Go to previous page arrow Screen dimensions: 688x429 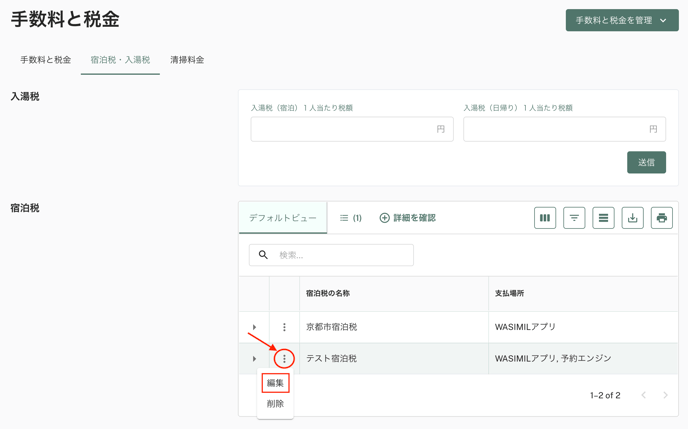644,395
